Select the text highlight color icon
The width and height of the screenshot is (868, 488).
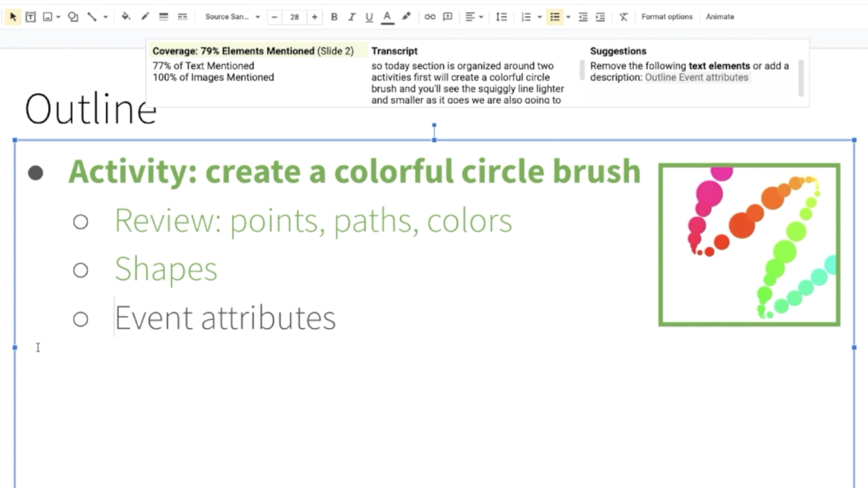406,16
